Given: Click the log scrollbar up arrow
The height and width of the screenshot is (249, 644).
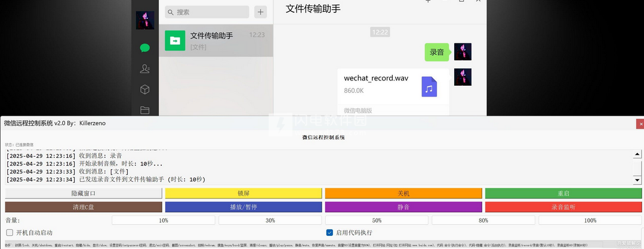Looking at the screenshot, I should click(637, 155).
